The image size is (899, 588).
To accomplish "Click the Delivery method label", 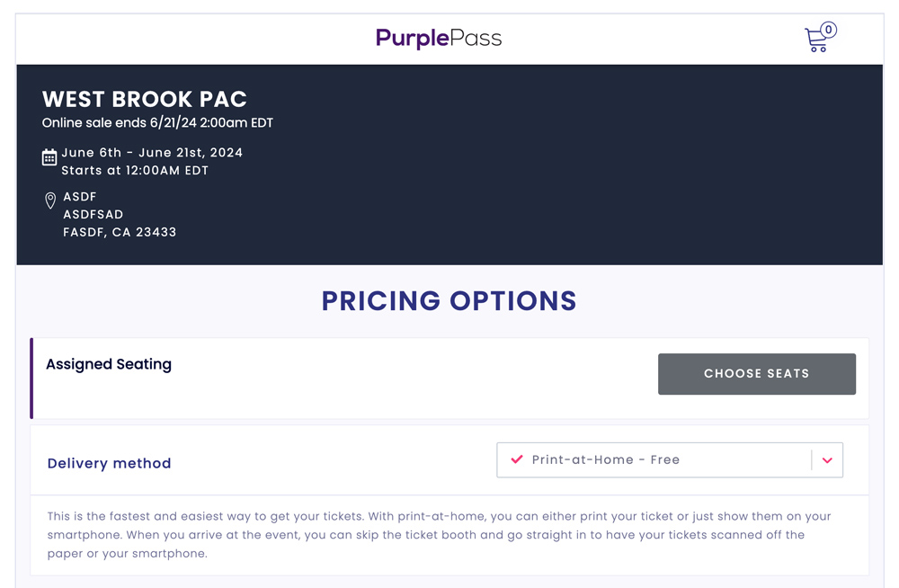I will 109,463.
